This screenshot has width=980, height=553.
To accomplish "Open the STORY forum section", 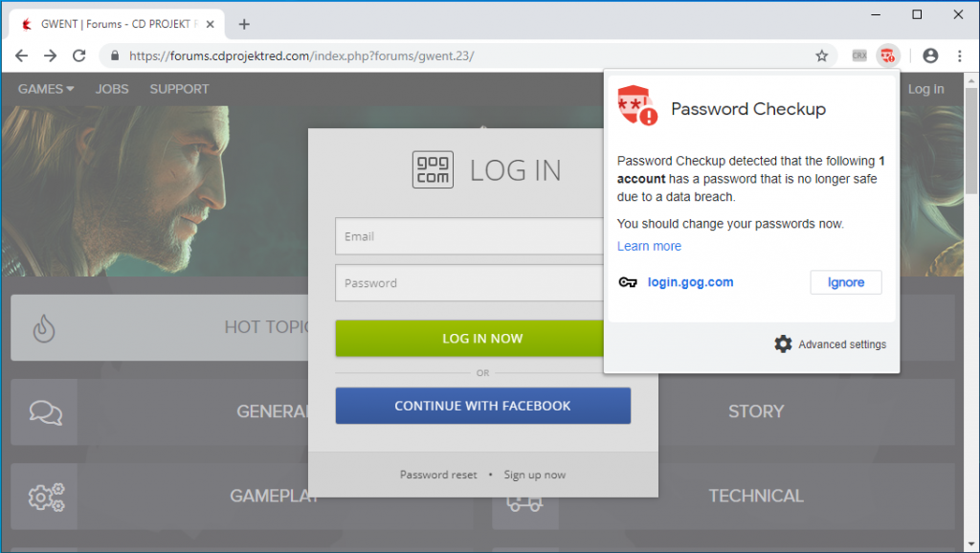I will pyautogui.click(x=756, y=411).
